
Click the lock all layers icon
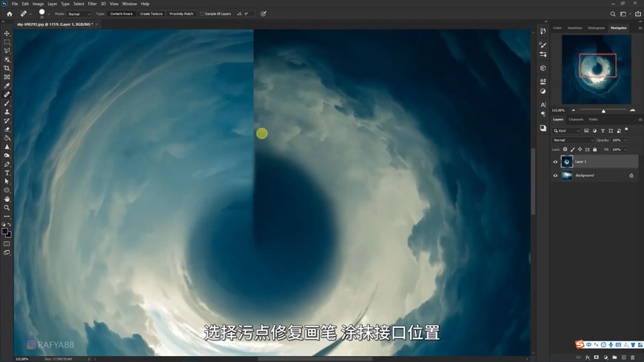pyautogui.click(x=594, y=150)
